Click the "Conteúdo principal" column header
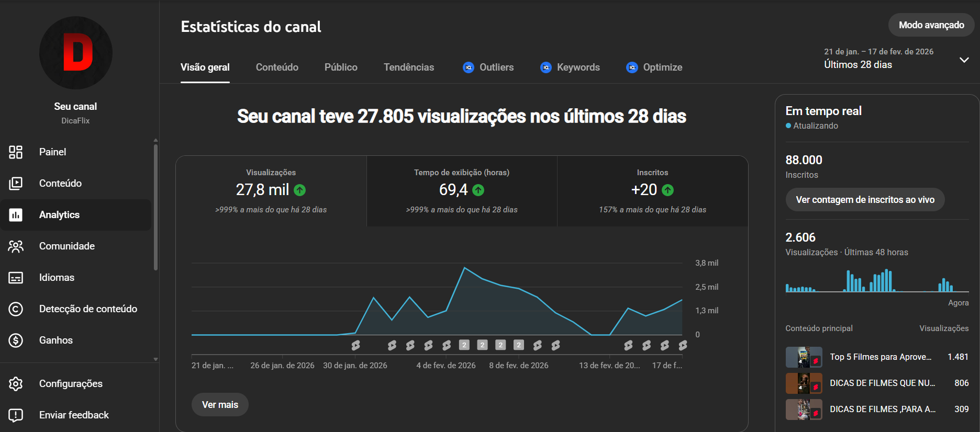The width and height of the screenshot is (980, 432). pyautogui.click(x=819, y=328)
